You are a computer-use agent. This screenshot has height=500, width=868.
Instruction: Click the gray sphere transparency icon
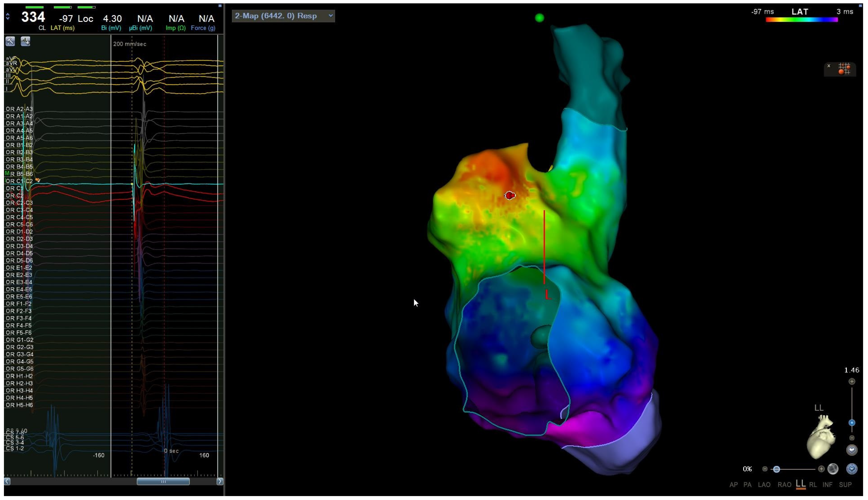833,469
